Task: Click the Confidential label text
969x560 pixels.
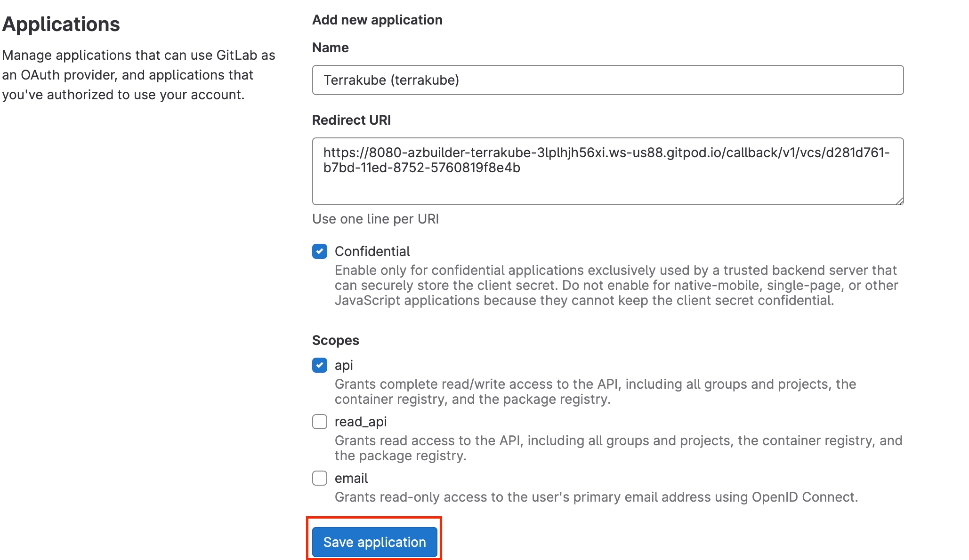Action: tap(372, 251)
